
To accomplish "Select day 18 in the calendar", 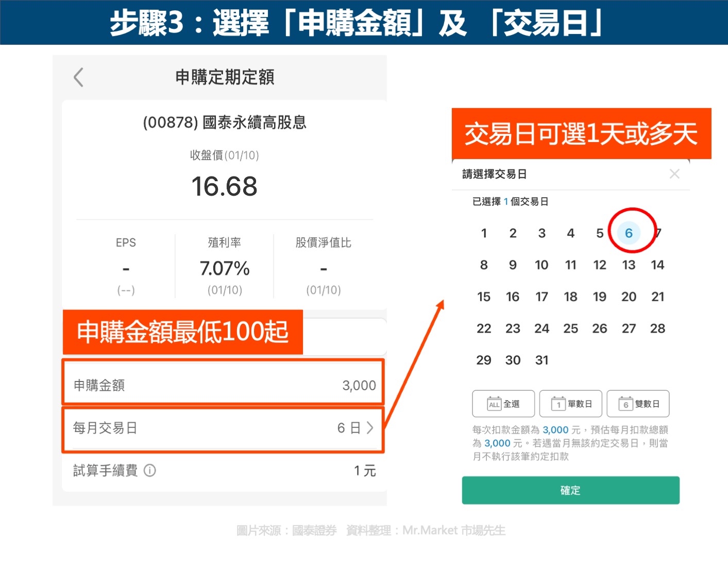I will coord(570,297).
